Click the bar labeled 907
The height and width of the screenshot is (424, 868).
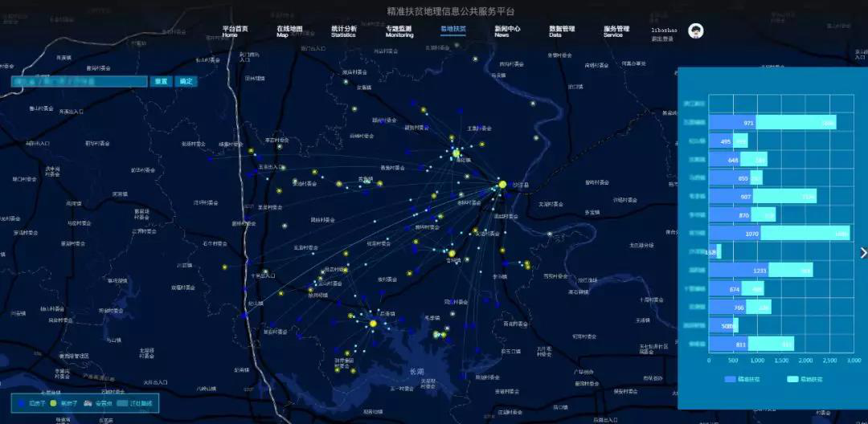pos(731,196)
